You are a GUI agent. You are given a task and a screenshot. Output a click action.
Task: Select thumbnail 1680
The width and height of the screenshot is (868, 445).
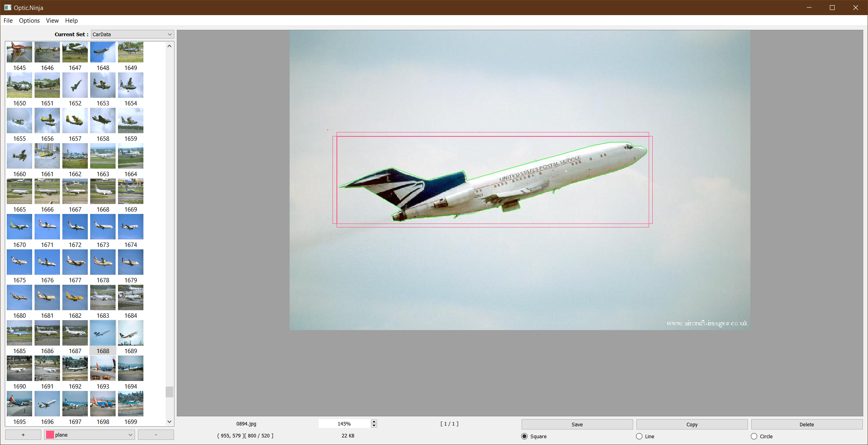point(19,297)
